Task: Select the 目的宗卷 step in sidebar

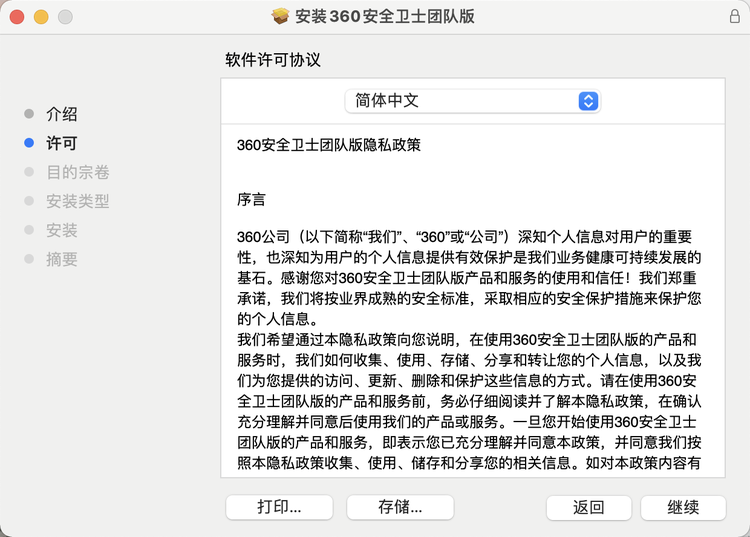Action: click(x=77, y=172)
